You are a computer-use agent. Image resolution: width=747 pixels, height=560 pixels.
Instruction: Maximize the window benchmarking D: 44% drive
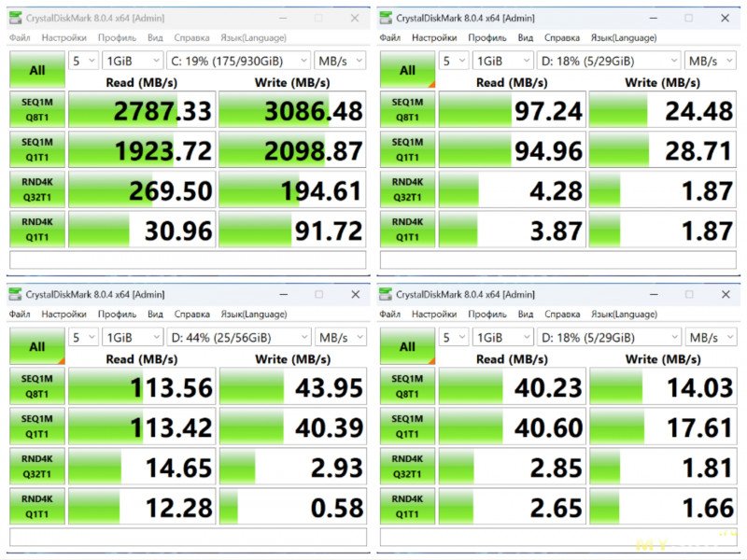pyautogui.click(x=318, y=294)
